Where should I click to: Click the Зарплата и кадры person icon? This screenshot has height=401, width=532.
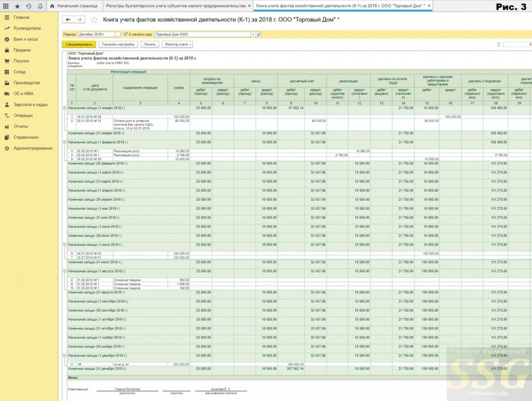click(7, 105)
